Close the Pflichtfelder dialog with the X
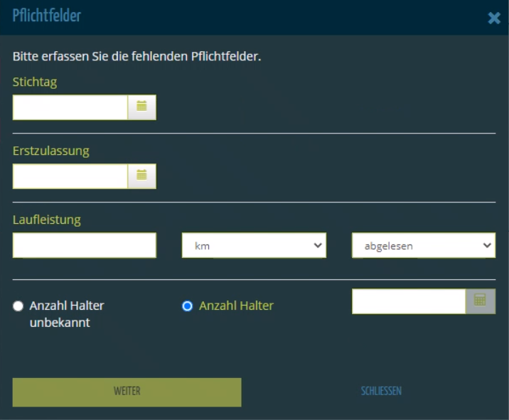Viewport: 509px width, 420px height. click(494, 18)
